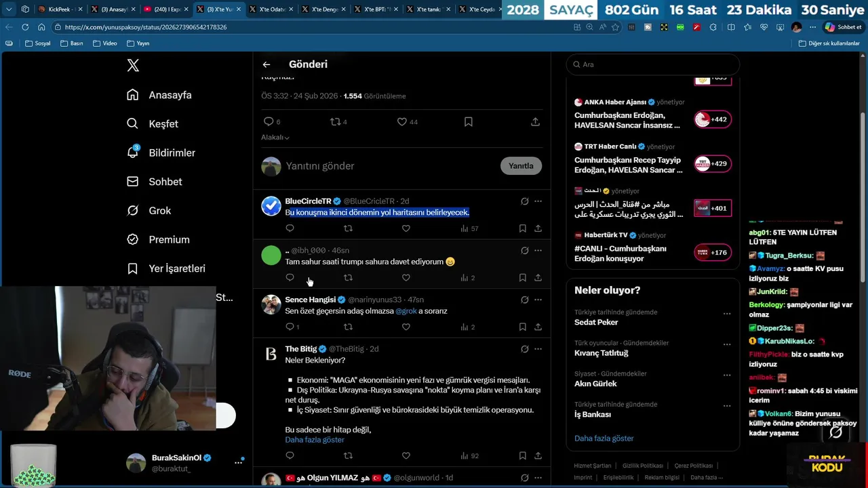Screen dimensions: 868x488
Task: Open more options for Kıvanç Tatlıtuğ trend
Action: pos(727,344)
